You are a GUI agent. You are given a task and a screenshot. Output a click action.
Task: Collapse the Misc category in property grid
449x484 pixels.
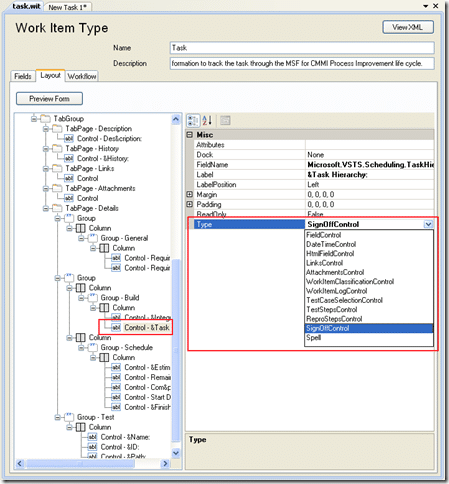190,135
